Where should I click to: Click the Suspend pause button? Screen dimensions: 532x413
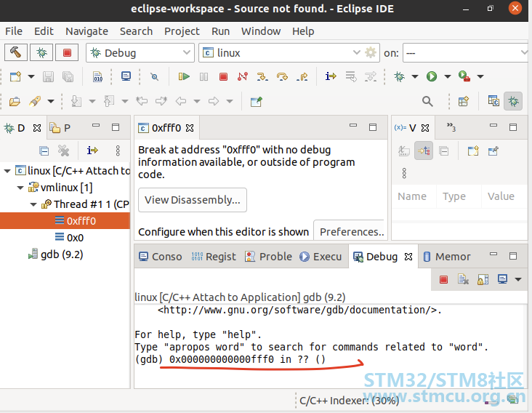tap(203, 76)
